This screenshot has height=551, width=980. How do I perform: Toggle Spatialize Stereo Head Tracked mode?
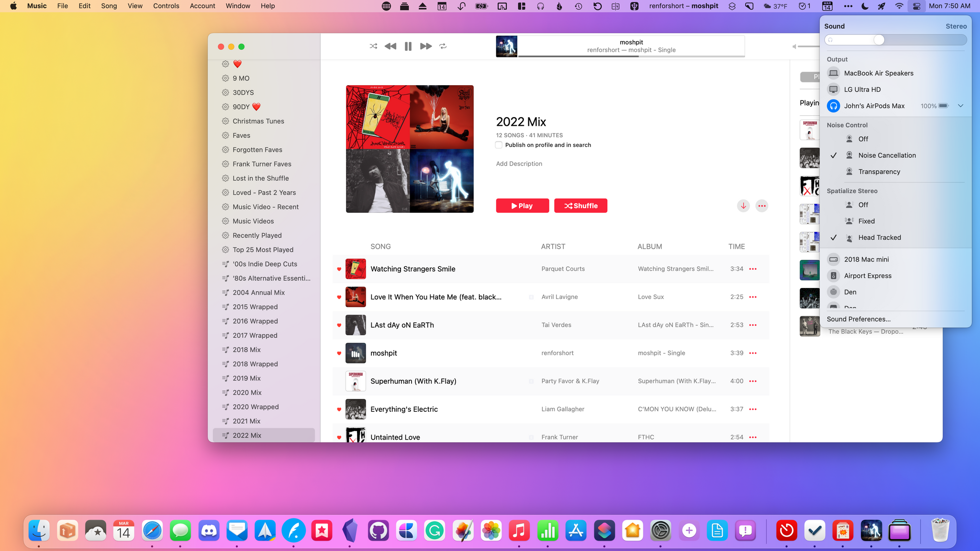[880, 237]
